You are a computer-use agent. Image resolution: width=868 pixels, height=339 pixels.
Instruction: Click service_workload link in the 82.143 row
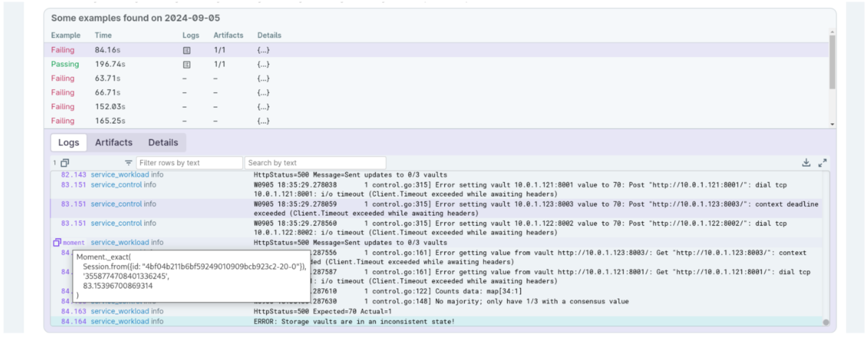(x=120, y=175)
